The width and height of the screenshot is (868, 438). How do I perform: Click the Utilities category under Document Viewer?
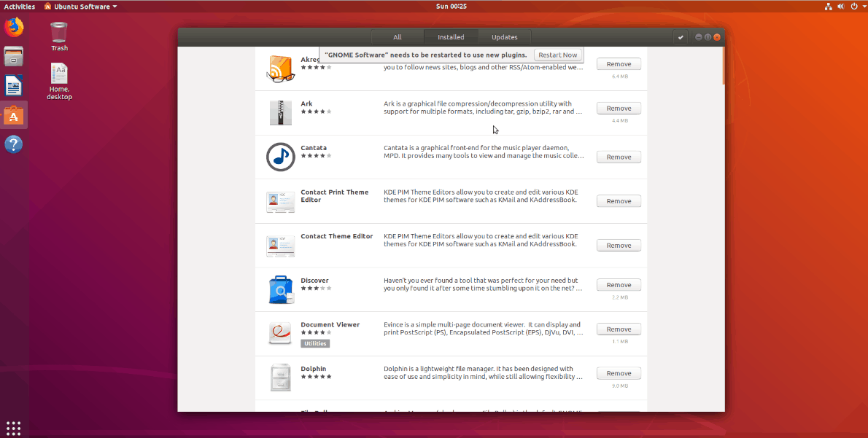315,343
